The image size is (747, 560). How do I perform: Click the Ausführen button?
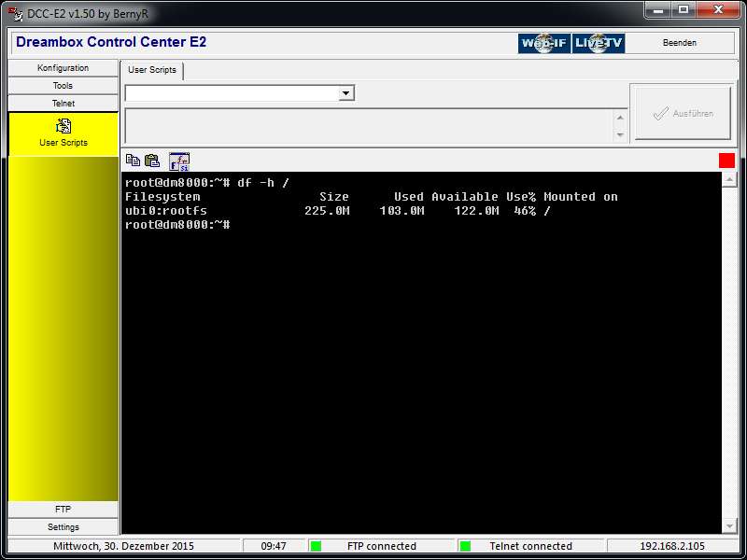coord(683,113)
